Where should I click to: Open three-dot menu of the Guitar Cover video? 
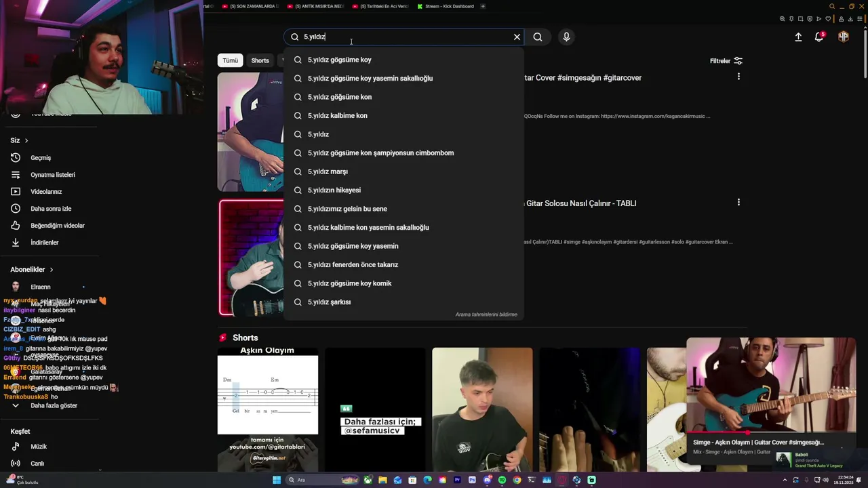(x=738, y=77)
